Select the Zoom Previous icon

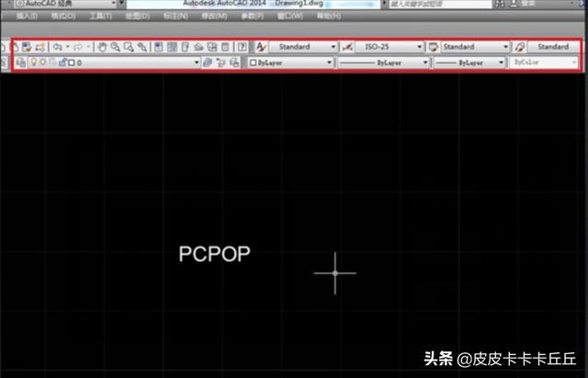[141, 47]
